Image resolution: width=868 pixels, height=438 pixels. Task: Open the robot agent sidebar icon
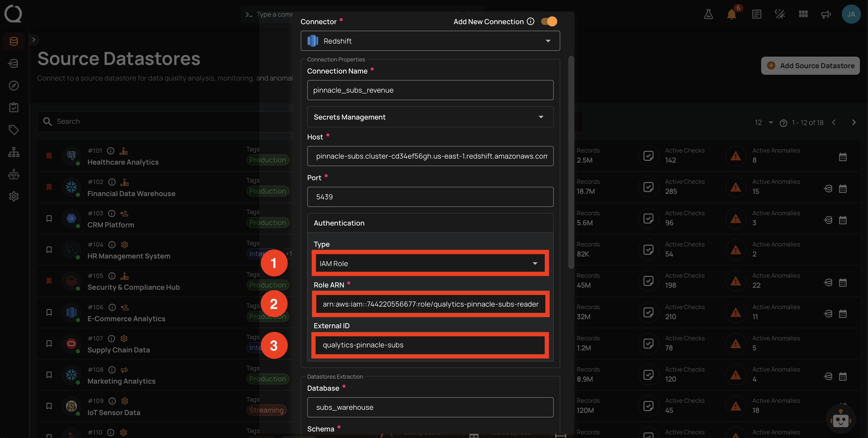[x=14, y=174]
